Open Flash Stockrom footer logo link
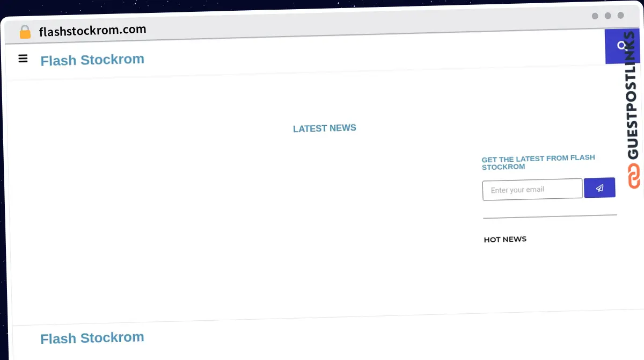Image resolution: width=644 pixels, height=360 pixels. [x=92, y=338]
